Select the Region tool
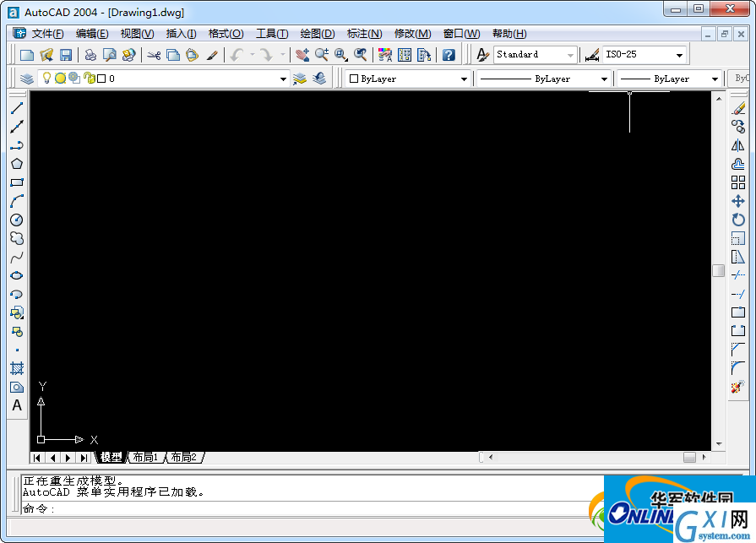Image resolution: width=756 pixels, height=543 pixels. (17, 388)
